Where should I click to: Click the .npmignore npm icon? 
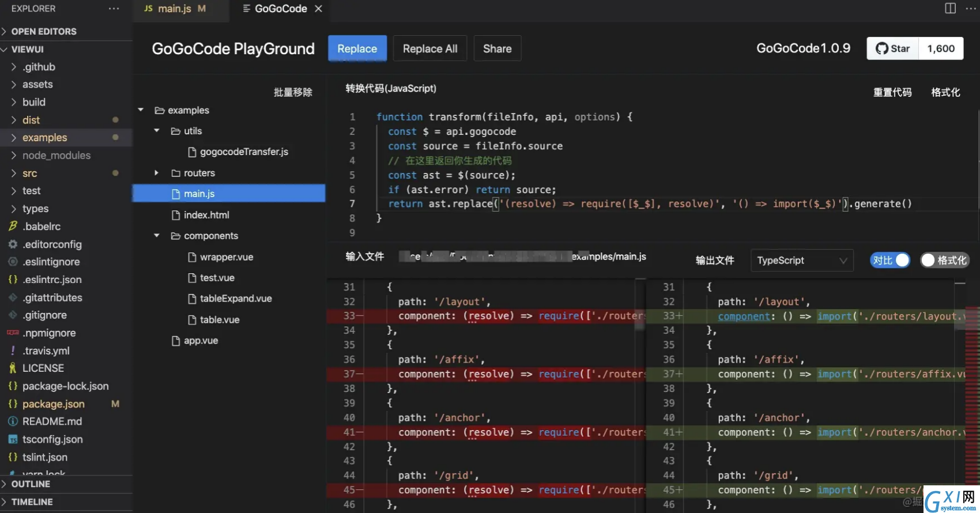13,333
